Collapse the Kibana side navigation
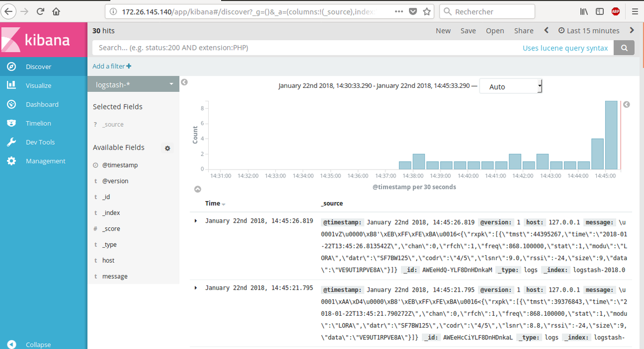The image size is (644, 349). pos(11,345)
